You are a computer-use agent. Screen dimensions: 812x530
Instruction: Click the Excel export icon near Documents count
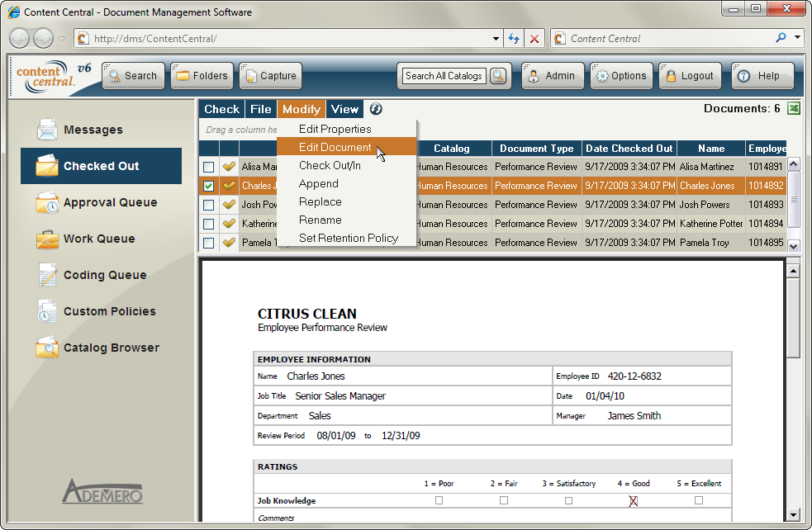point(793,109)
